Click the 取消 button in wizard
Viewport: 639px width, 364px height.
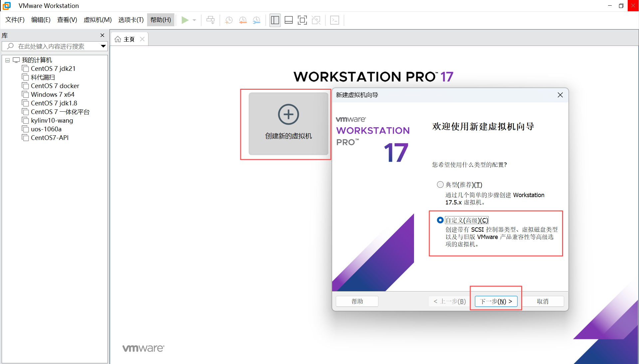click(x=543, y=301)
